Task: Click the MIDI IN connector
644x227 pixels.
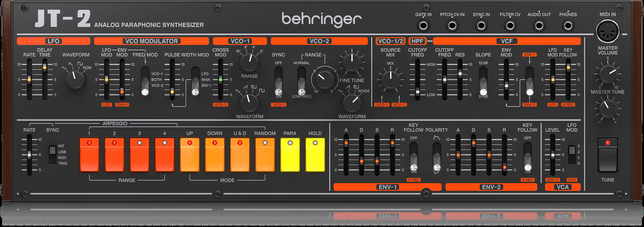Action: point(607,32)
